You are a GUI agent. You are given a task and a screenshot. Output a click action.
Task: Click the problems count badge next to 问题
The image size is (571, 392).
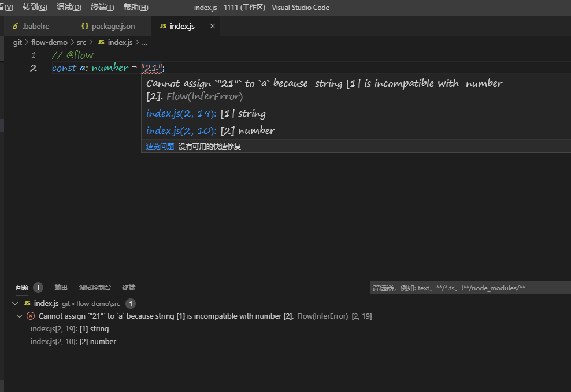click(38, 288)
